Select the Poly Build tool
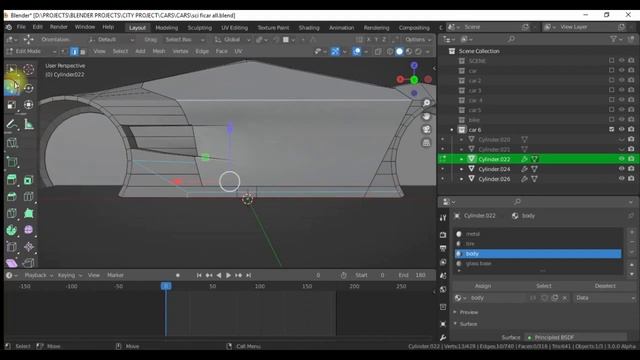Screen dimensions: 640x360 (29, 213)
